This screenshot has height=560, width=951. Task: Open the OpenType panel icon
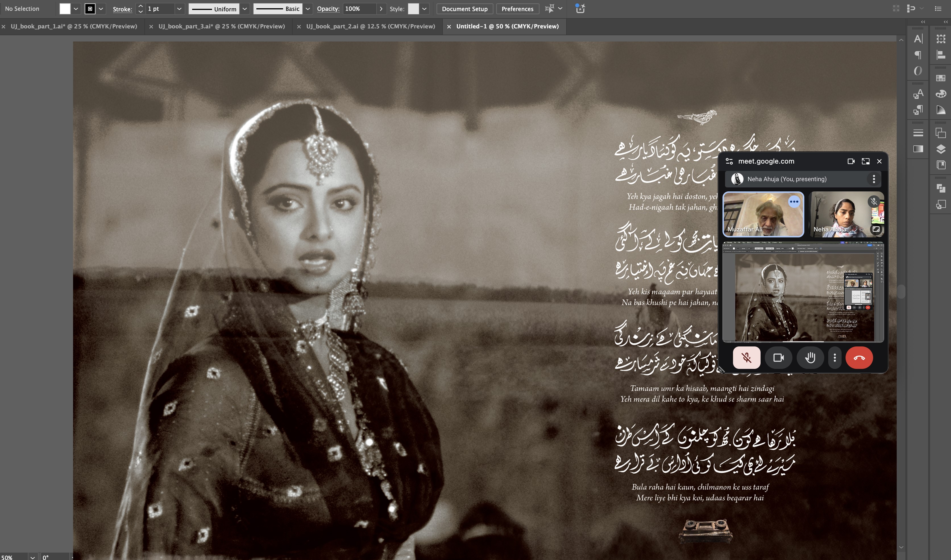tap(918, 71)
